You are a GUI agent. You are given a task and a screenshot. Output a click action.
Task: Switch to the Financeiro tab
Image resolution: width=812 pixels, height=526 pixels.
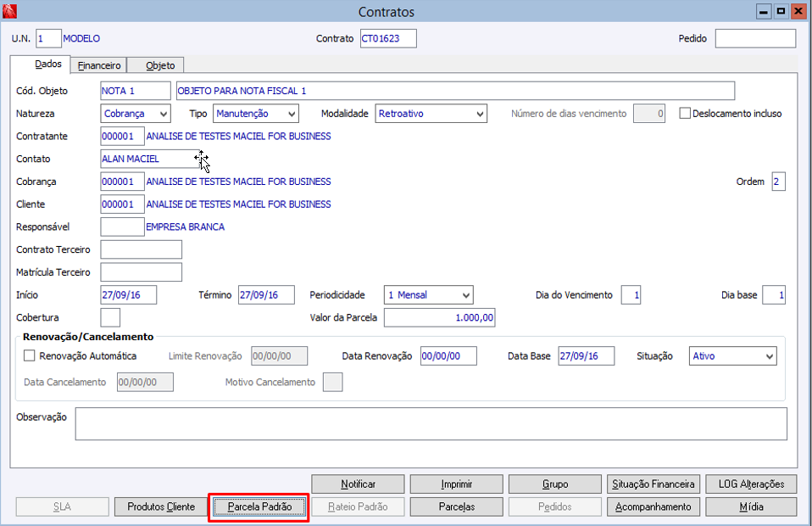(x=99, y=65)
